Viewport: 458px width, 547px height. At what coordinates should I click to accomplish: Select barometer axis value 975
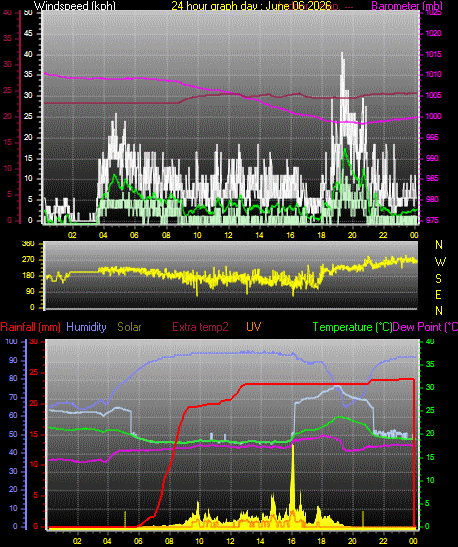432,220
